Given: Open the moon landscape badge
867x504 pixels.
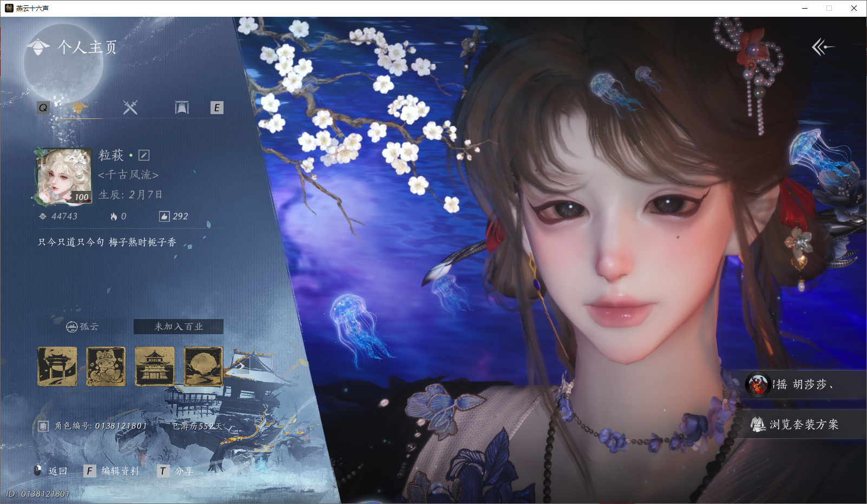Looking at the screenshot, I should [x=203, y=367].
